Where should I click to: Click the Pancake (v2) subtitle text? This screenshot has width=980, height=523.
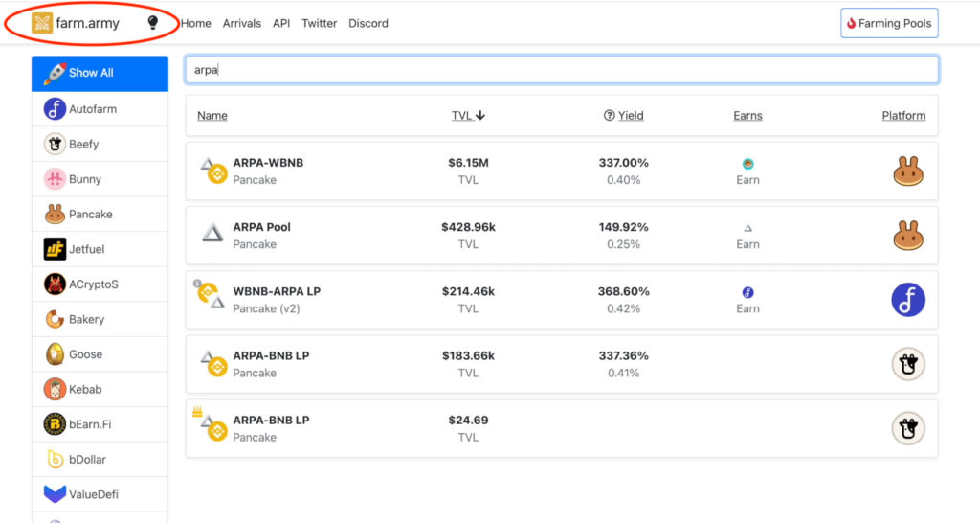(x=266, y=308)
